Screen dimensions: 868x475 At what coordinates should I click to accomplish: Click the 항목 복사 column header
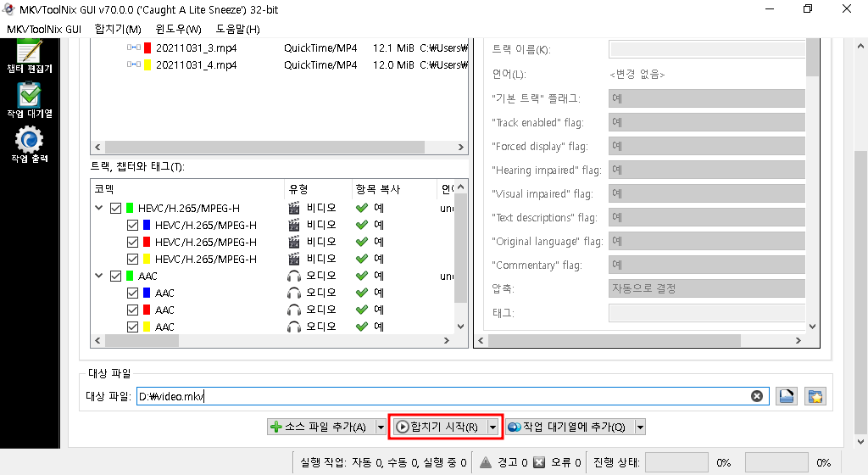pos(394,189)
